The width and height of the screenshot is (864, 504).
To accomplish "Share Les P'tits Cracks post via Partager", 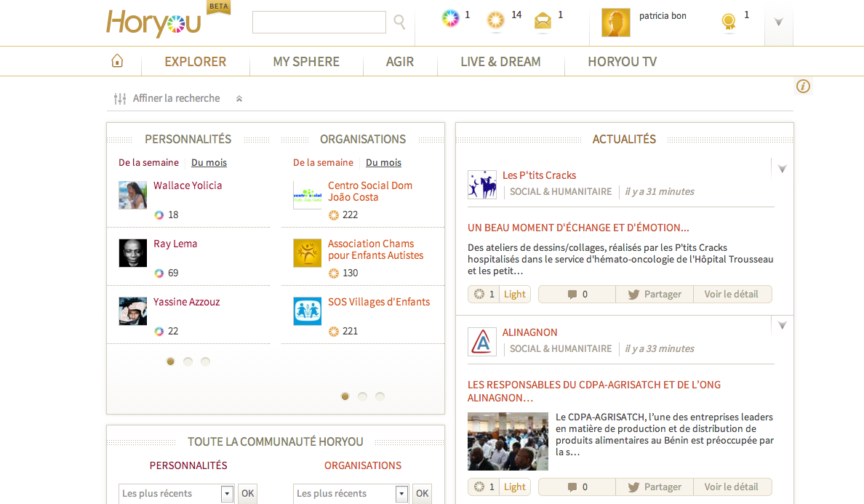I will tap(655, 294).
